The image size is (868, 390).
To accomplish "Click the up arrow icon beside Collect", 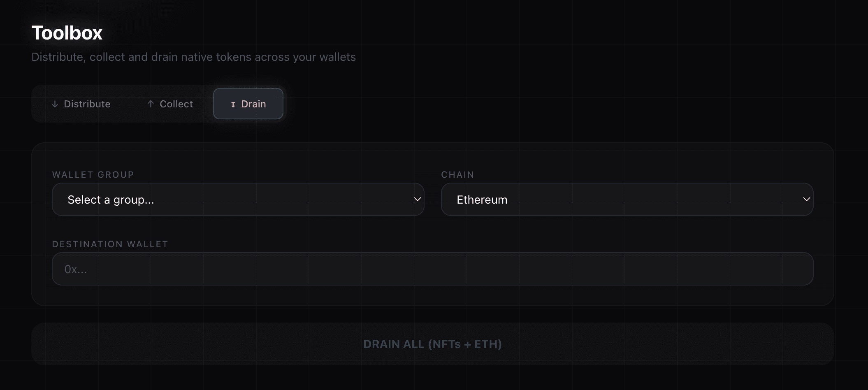I will (x=151, y=104).
